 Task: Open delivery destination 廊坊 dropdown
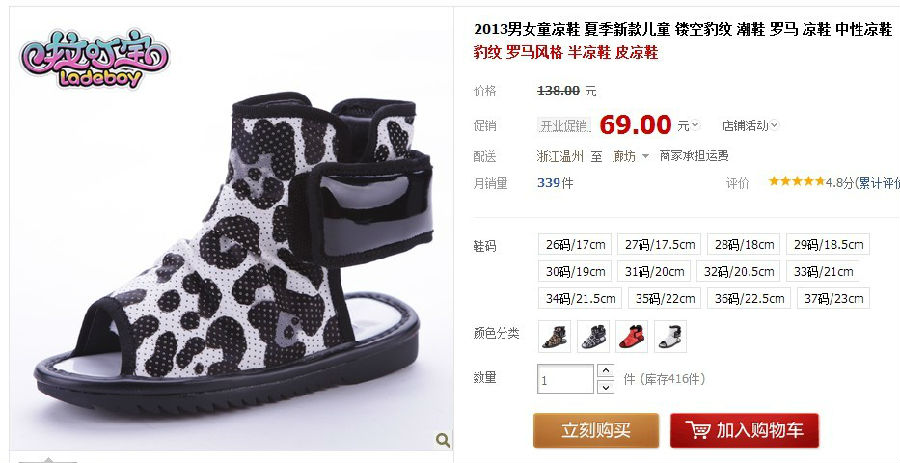631,156
